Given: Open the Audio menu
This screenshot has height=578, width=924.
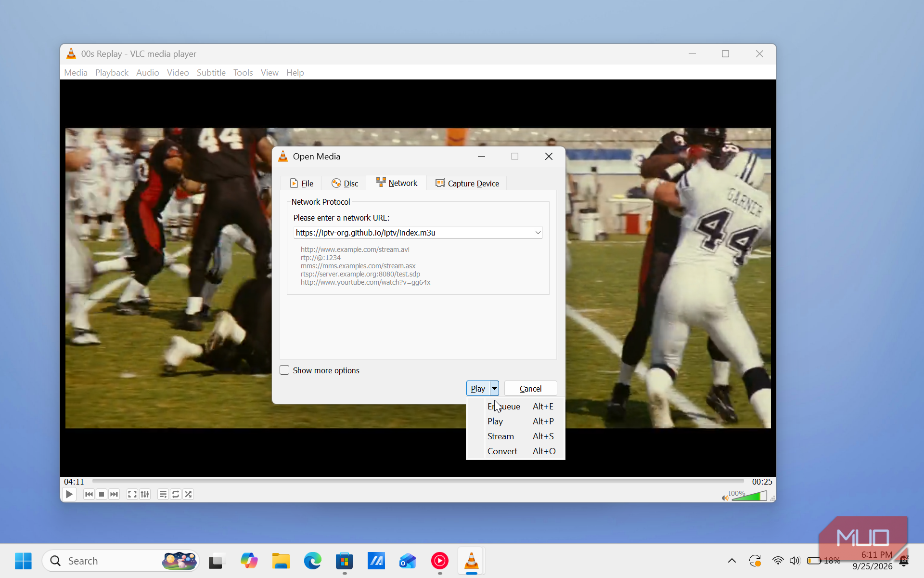Looking at the screenshot, I should click(147, 73).
